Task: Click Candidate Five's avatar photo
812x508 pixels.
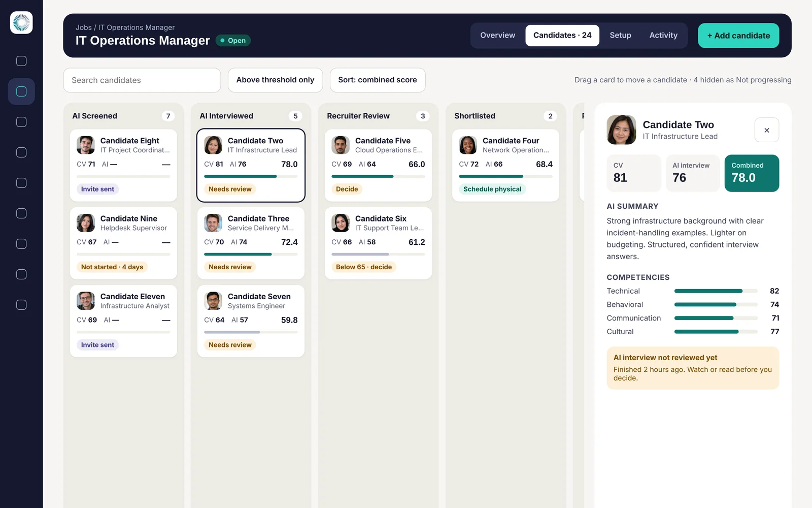Action: pyautogui.click(x=341, y=145)
